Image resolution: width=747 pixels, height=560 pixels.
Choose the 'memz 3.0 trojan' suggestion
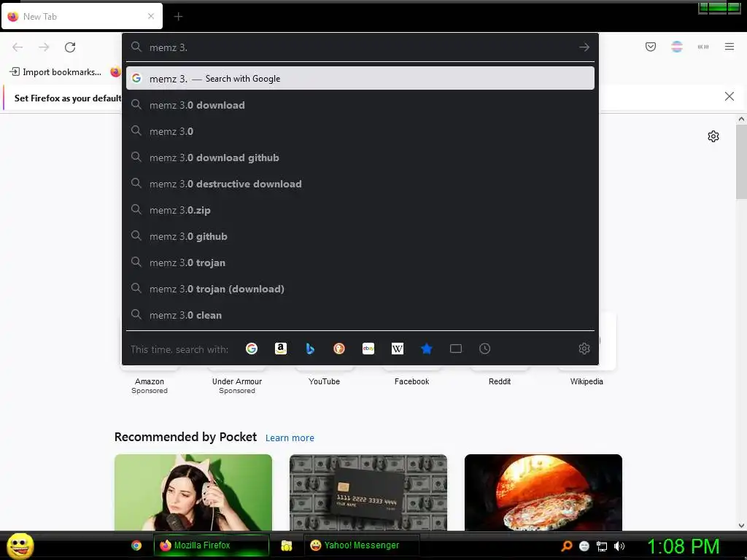(x=360, y=262)
